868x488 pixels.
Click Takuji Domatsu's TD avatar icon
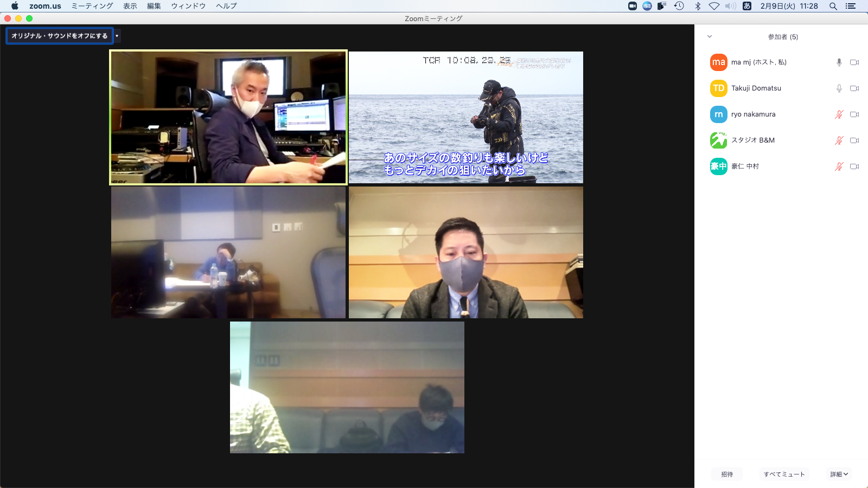point(718,88)
